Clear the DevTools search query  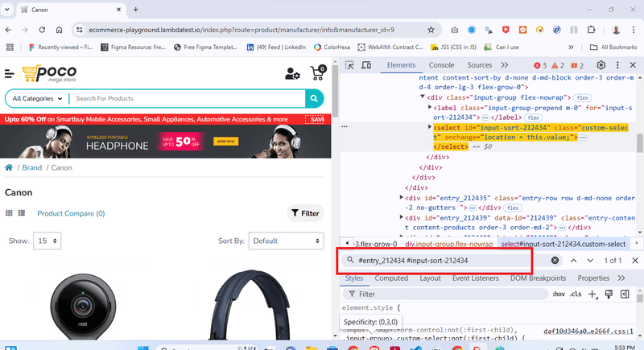tap(555, 261)
